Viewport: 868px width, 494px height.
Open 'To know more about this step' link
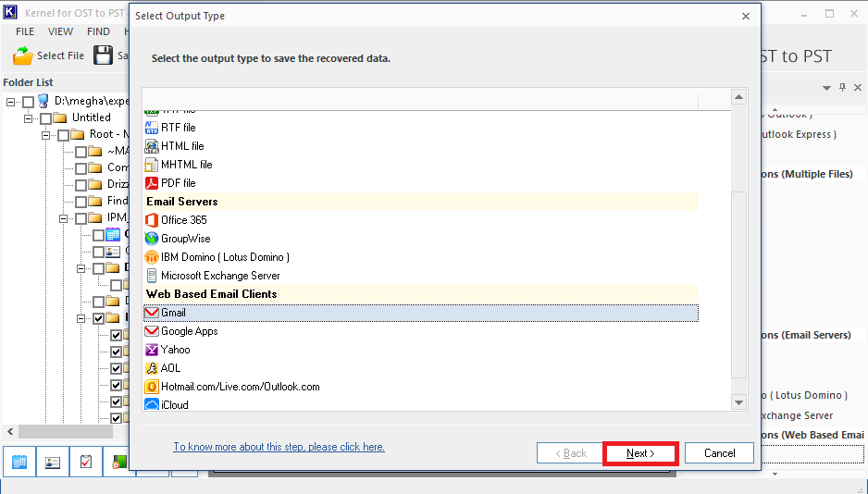click(279, 447)
